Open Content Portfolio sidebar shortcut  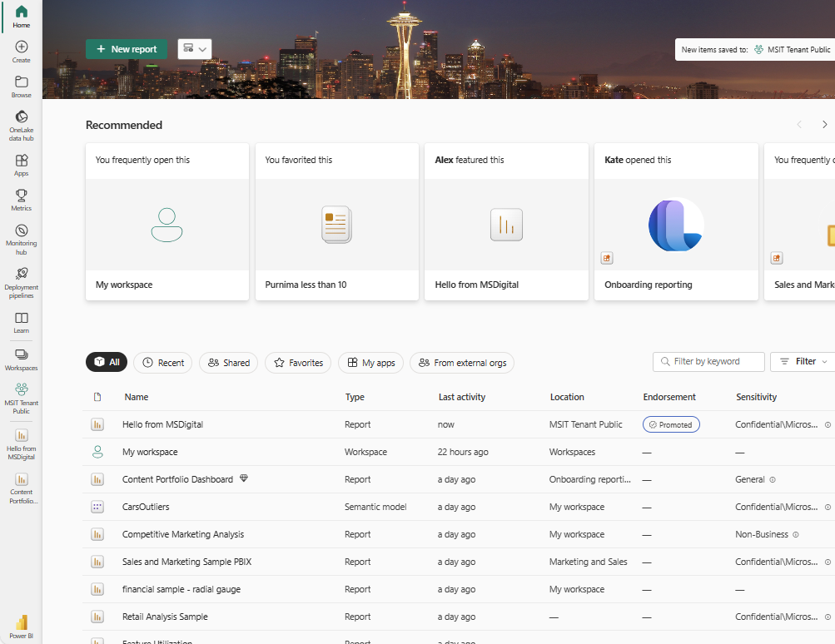click(x=22, y=488)
